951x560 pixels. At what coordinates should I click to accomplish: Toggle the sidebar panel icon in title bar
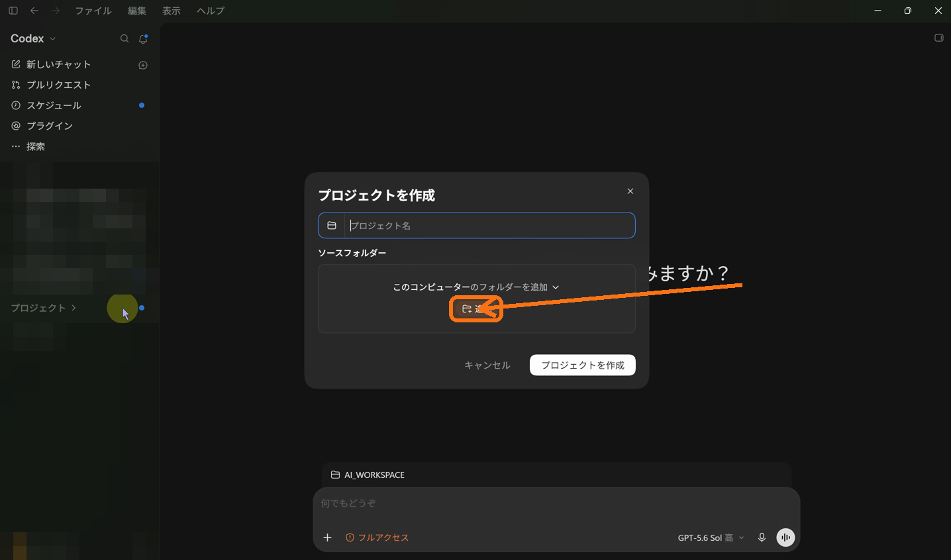coord(13,11)
